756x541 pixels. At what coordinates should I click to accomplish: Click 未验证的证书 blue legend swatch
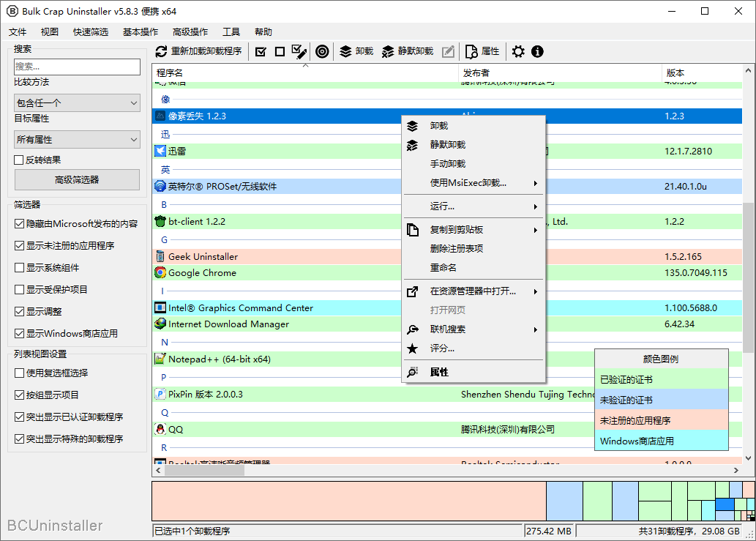[x=662, y=400]
